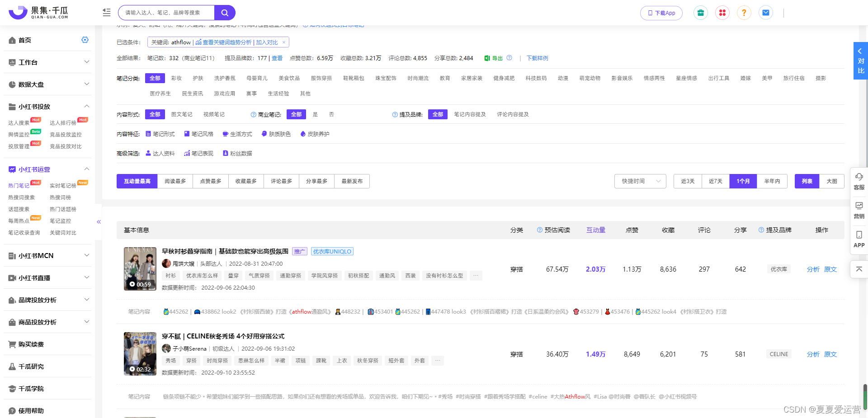Remove the athflow keyword filter
This screenshot has height=418, width=868.
pyautogui.click(x=284, y=42)
